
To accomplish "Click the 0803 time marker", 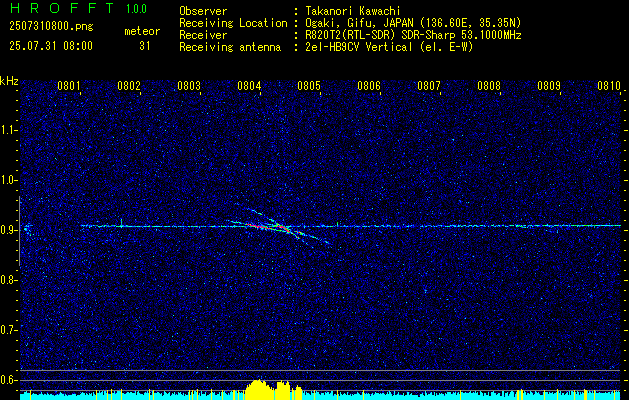I will coord(189,85).
